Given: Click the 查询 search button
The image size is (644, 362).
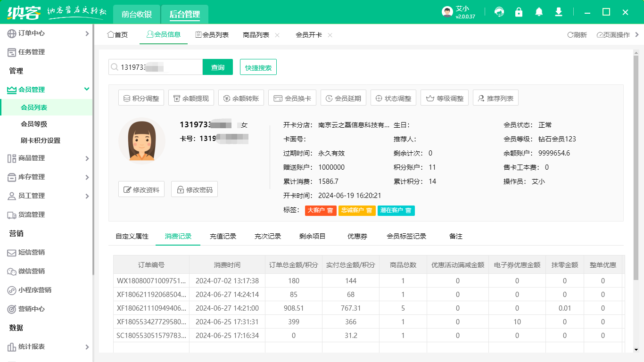Looking at the screenshot, I should coord(217,67).
